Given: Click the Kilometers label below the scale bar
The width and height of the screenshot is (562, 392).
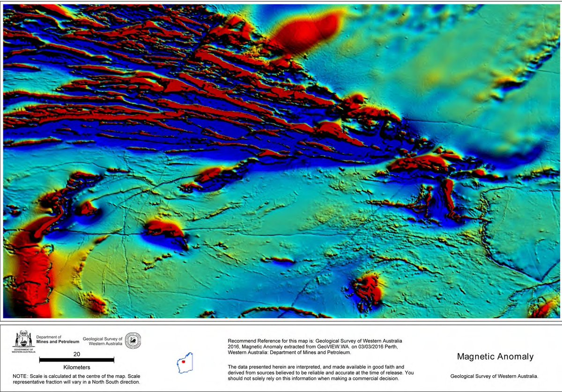Looking at the screenshot, I should 76,367.
